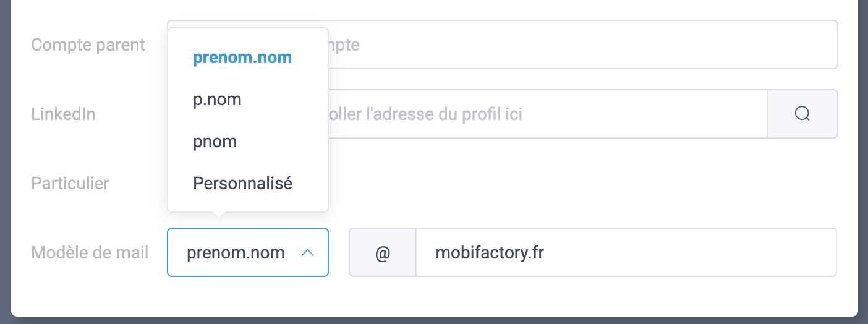Click the Particulier label

[70, 184]
